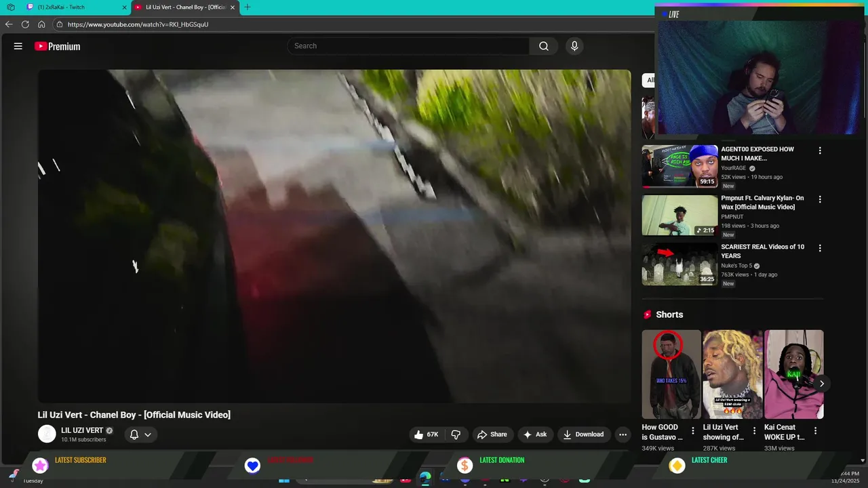
Task: Click the 33M views text under Kai Cenat short
Action: pos(779,448)
